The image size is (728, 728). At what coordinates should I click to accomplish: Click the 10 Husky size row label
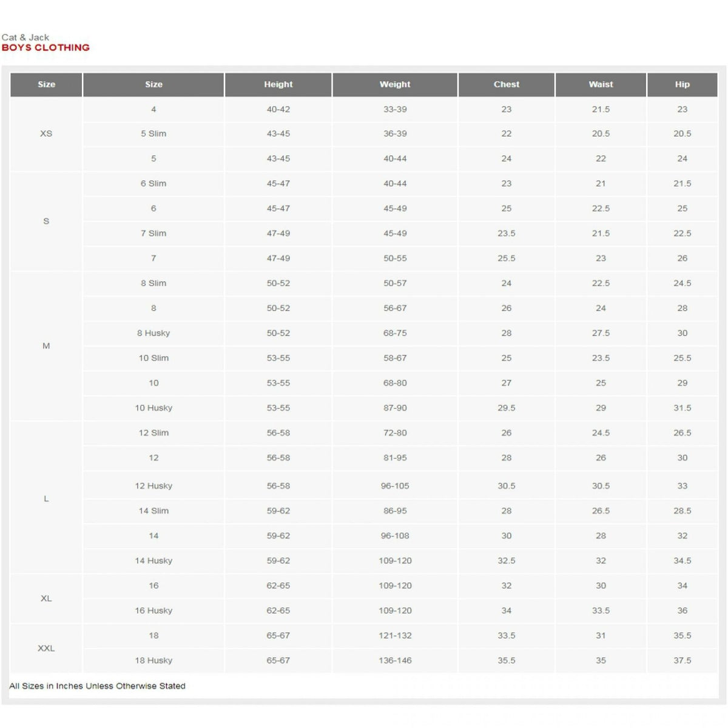[x=153, y=408]
